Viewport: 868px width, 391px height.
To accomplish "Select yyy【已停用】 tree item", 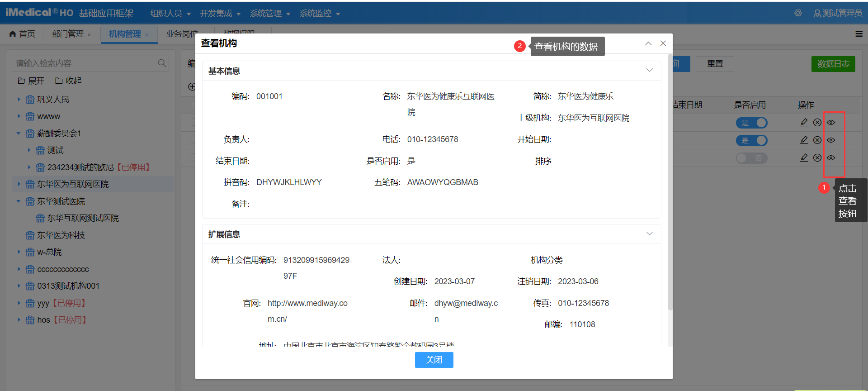I will click(61, 303).
